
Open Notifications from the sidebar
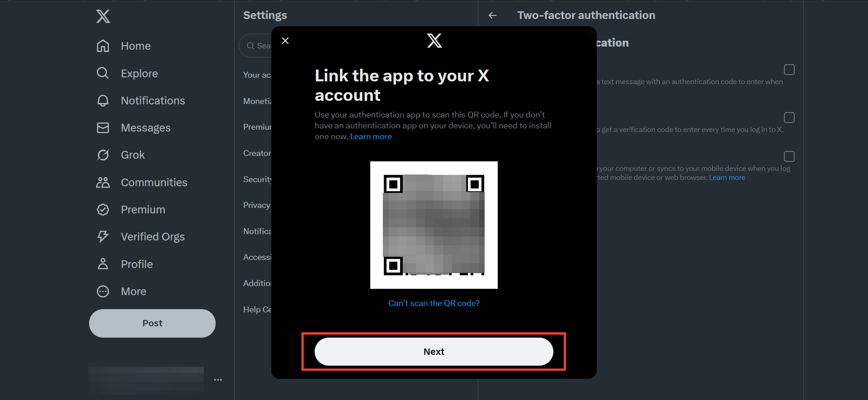(x=153, y=101)
